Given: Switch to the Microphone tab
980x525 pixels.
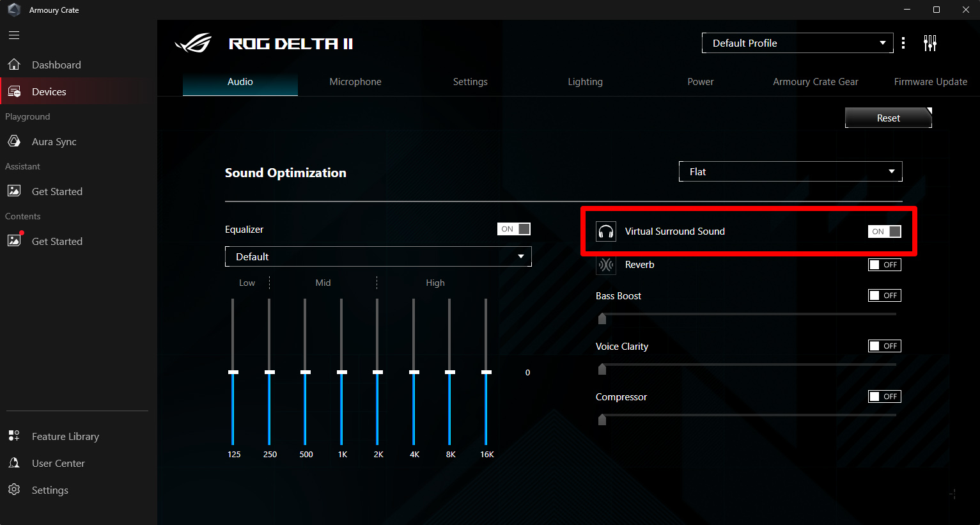Looking at the screenshot, I should [x=355, y=82].
